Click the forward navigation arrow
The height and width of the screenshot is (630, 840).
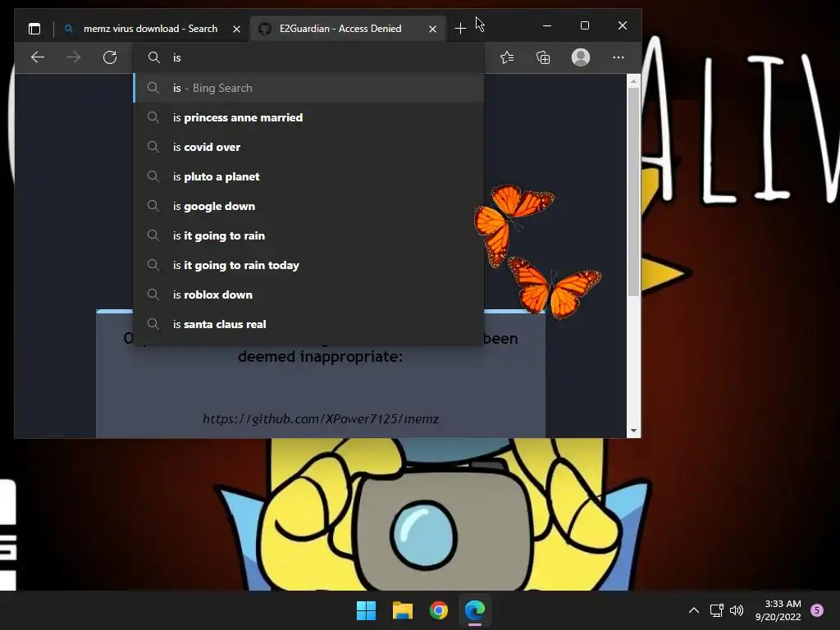click(x=74, y=57)
